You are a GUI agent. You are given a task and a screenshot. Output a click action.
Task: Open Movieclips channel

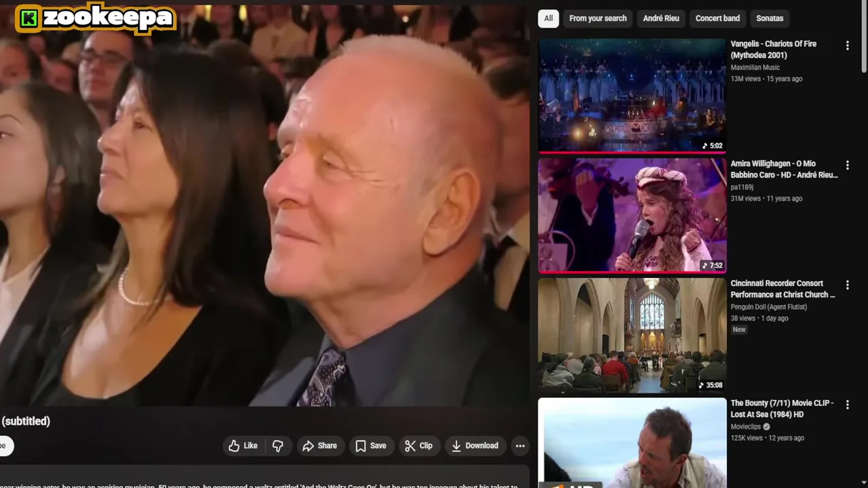coord(745,427)
